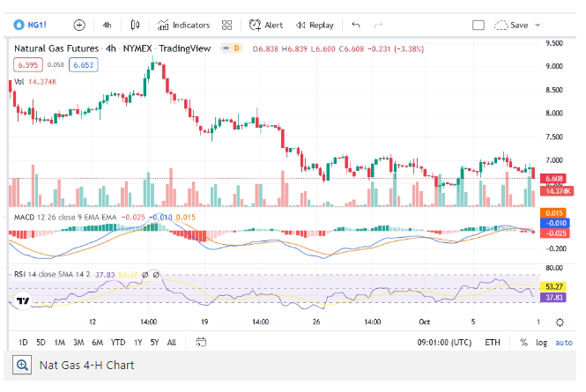Set date range to YTD
This screenshot has height=392, width=586.
pyautogui.click(x=118, y=343)
